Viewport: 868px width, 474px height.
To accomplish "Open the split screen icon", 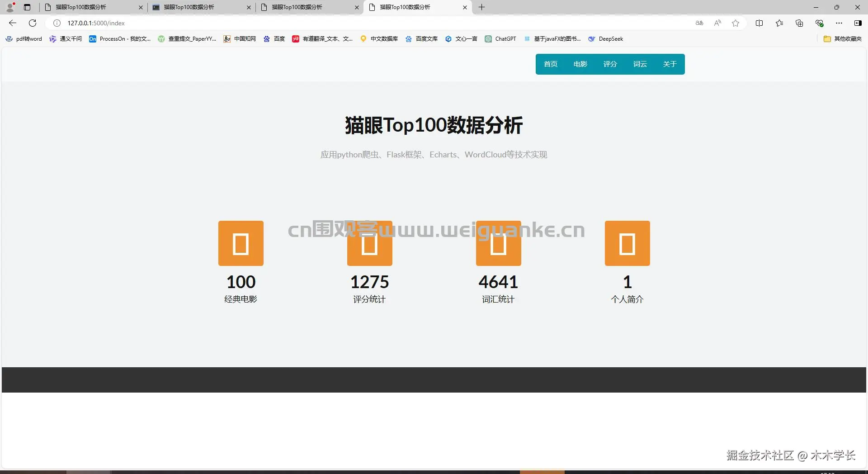I will coord(759,23).
